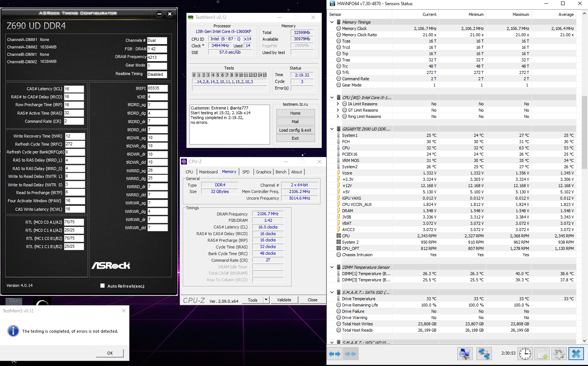Image resolution: width=588 pixels, height=366 pixels.
Task: Click the GIGABYTE Z690 UD board icon
Action: [339, 129]
